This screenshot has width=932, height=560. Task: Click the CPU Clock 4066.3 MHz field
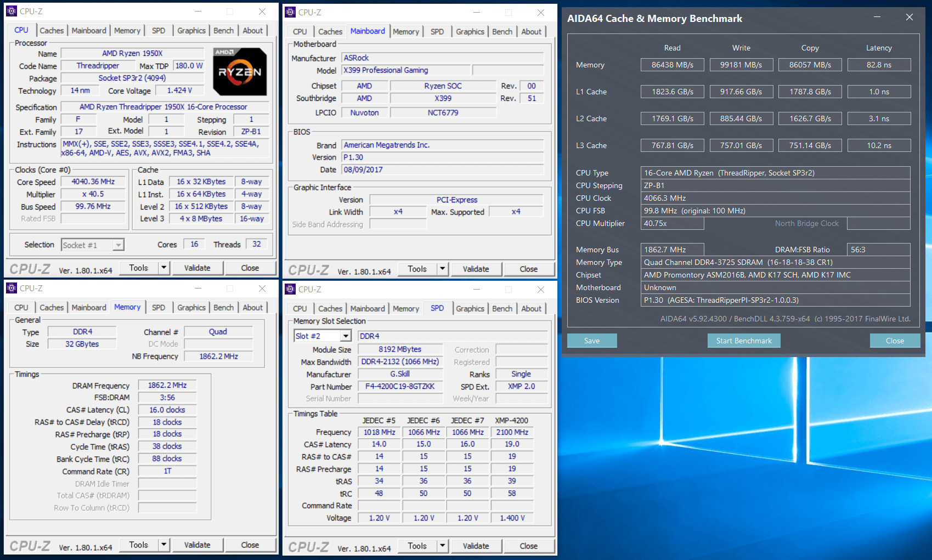(x=775, y=198)
